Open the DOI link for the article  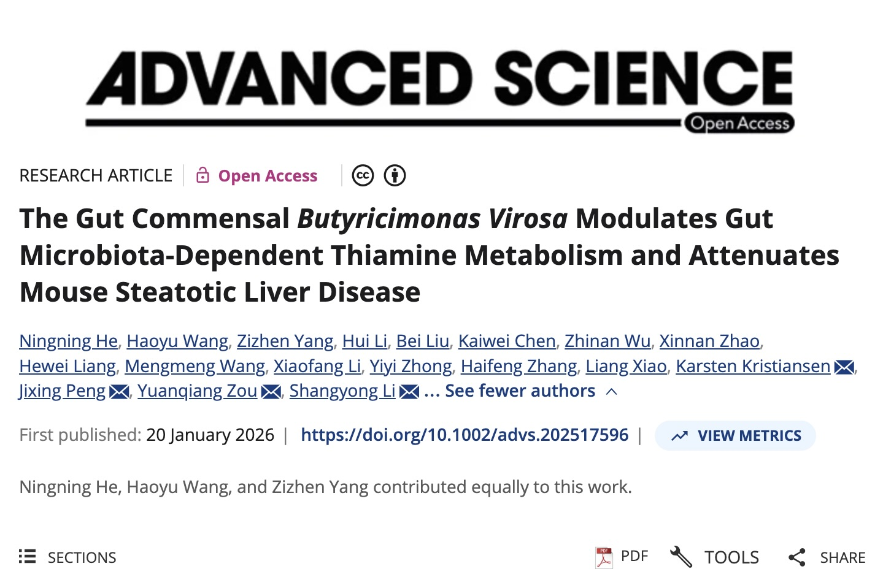(465, 435)
